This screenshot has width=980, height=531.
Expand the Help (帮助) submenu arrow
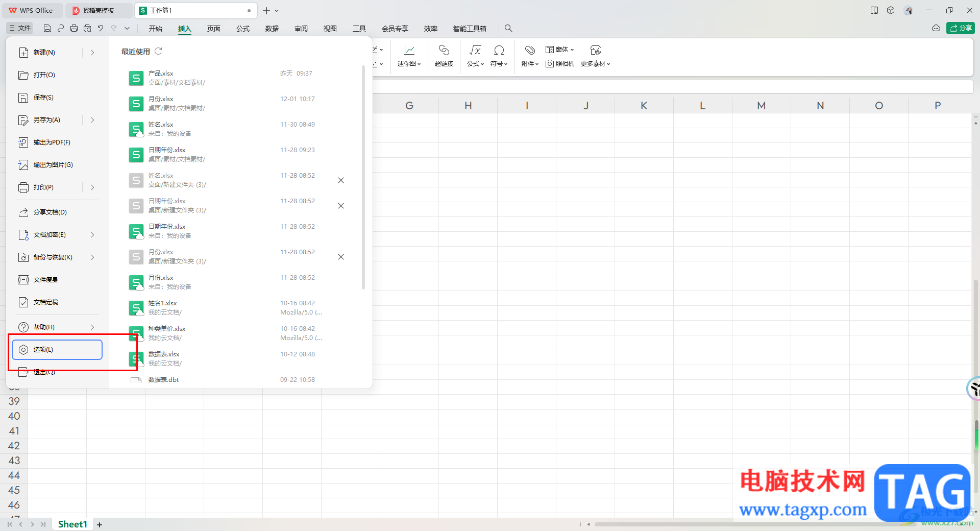(92, 327)
